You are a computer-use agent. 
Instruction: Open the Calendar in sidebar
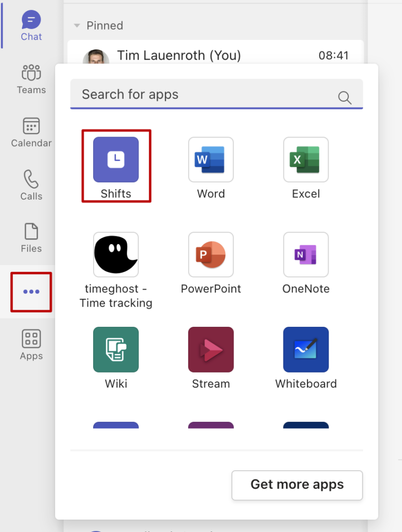pyautogui.click(x=31, y=132)
